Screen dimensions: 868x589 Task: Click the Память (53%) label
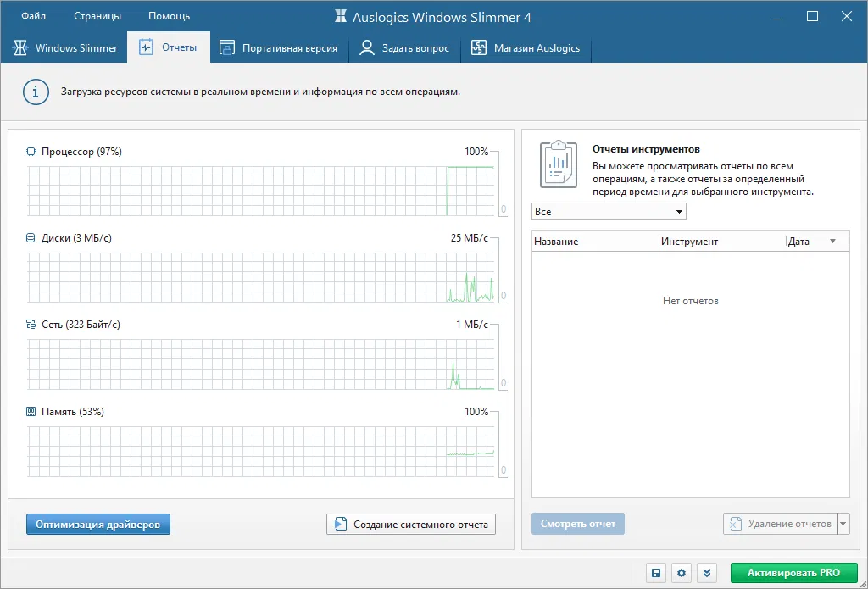tap(73, 412)
